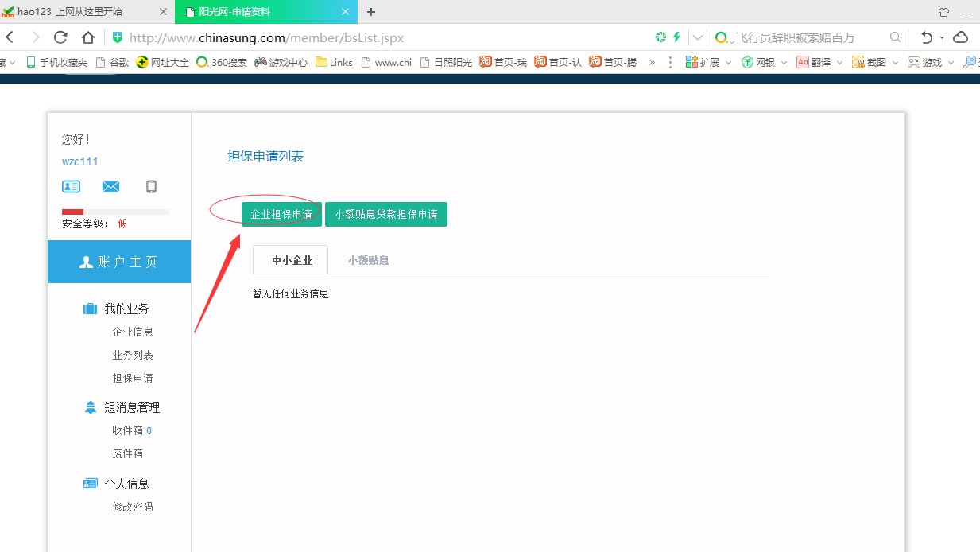
Task: Click the browser back arrow
Action: click(x=10, y=37)
